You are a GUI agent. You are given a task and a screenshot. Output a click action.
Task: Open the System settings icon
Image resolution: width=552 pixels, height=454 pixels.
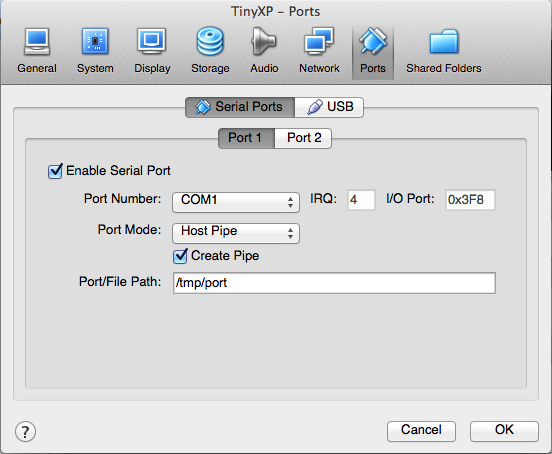pos(95,42)
